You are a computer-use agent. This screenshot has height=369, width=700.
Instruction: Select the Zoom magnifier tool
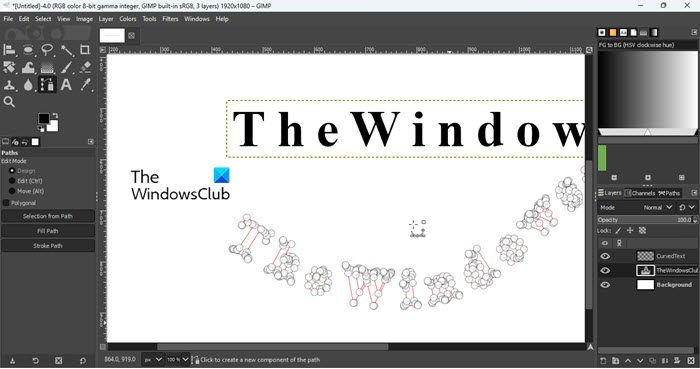(9, 102)
